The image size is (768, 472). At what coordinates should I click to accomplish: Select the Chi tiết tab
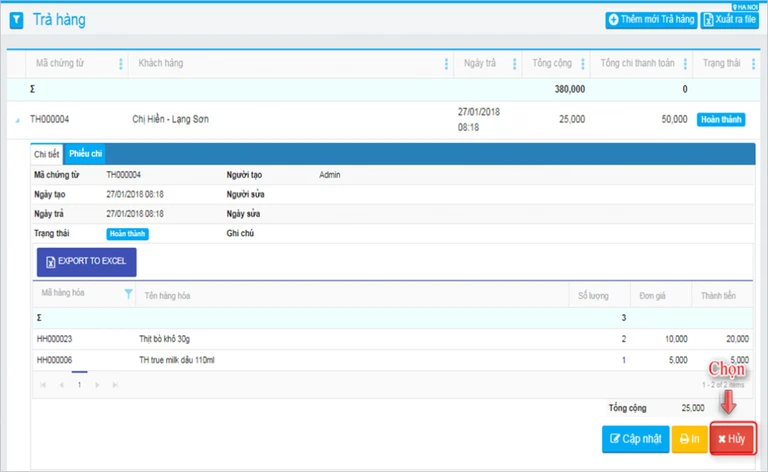(x=47, y=154)
